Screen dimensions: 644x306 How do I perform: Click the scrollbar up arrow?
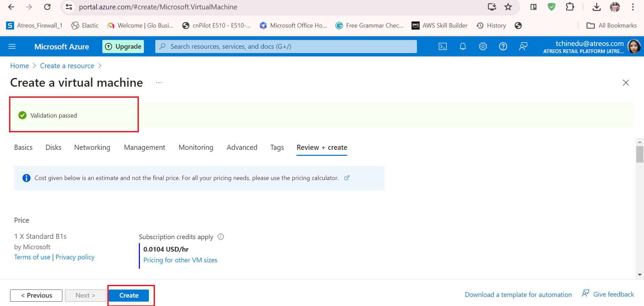(x=640, y=142)
